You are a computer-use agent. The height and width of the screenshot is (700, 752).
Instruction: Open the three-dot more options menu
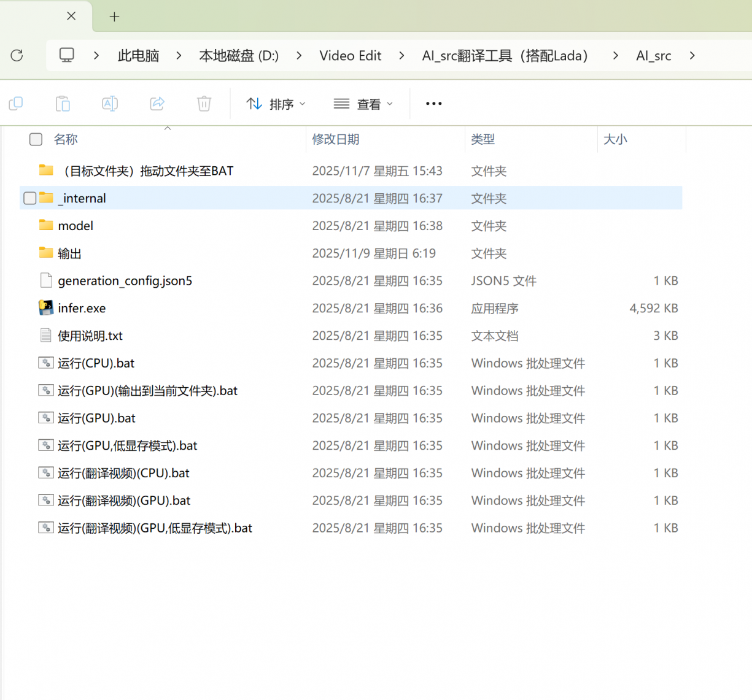(433, 104)
